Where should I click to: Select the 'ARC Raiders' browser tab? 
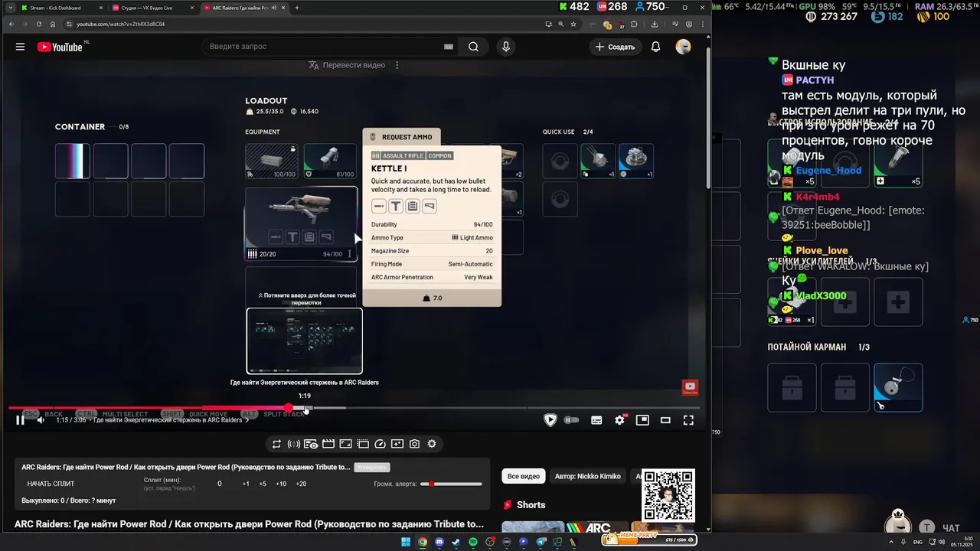(x=243, y=8)
